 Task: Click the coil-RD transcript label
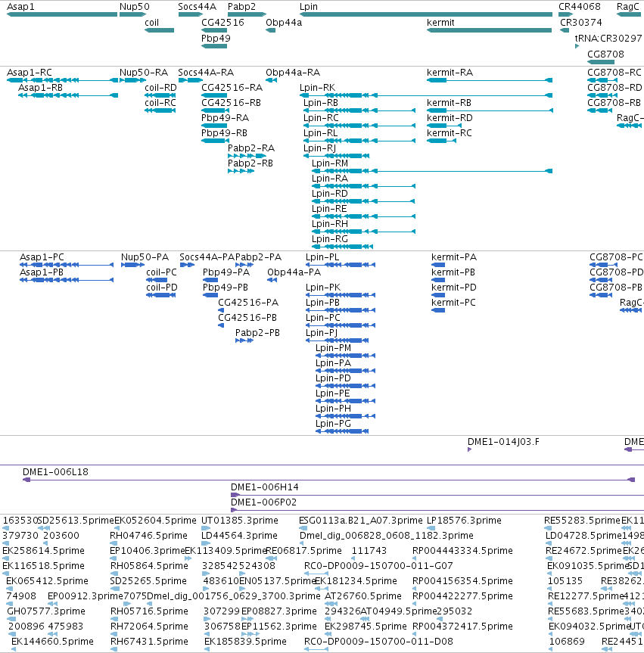(x=160, y=88)
